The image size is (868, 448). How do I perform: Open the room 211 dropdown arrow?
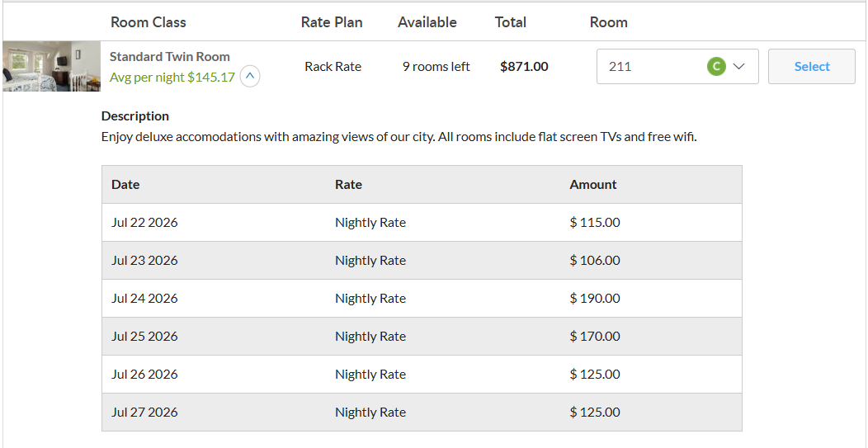pyautogui.click(x=738, y=67)
